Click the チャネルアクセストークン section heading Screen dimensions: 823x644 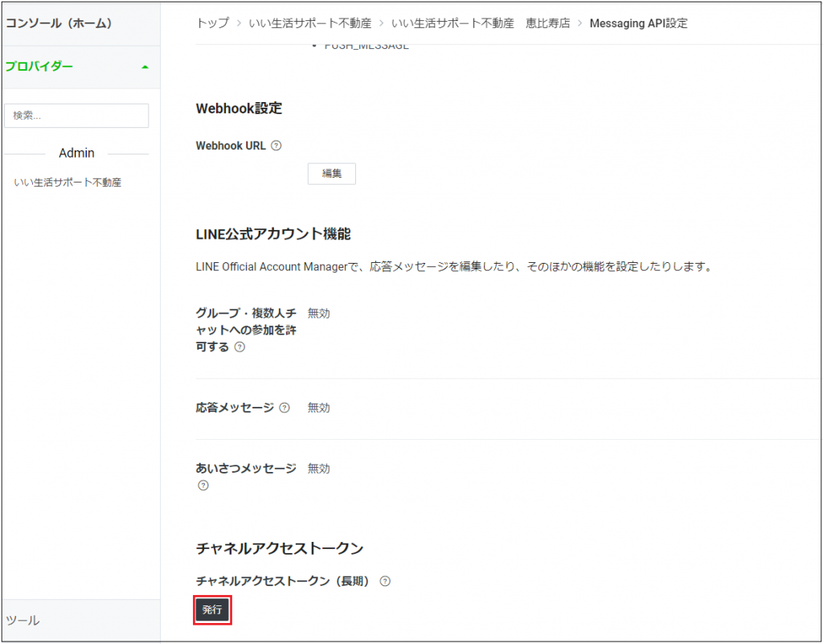coord(279,548)
